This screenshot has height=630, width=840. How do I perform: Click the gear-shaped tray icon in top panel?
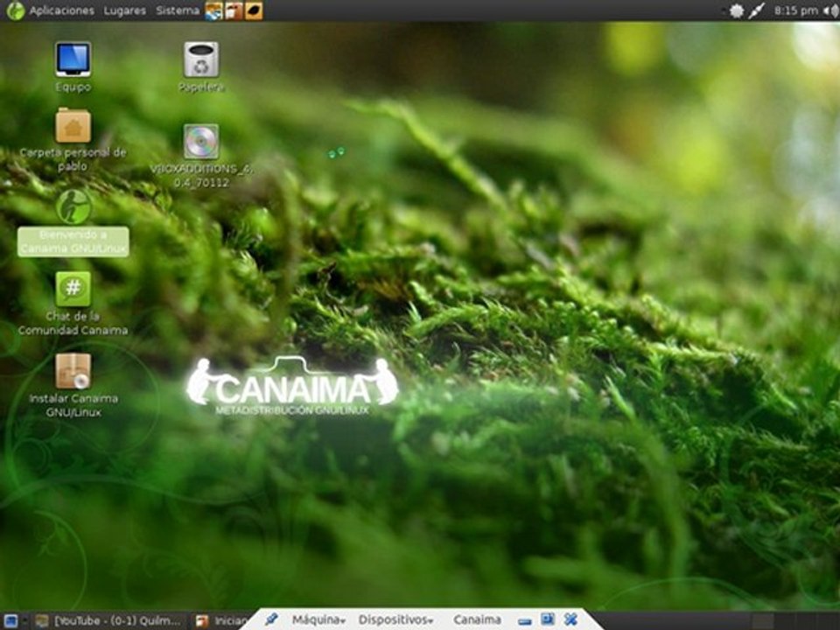point(737,10)
